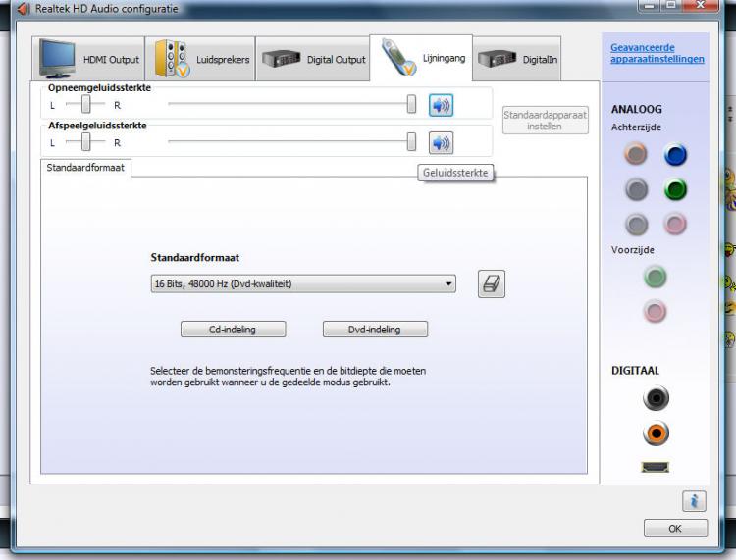Click the black digital optical jack
Screen dimensions: 736x560
pos(656,398)
